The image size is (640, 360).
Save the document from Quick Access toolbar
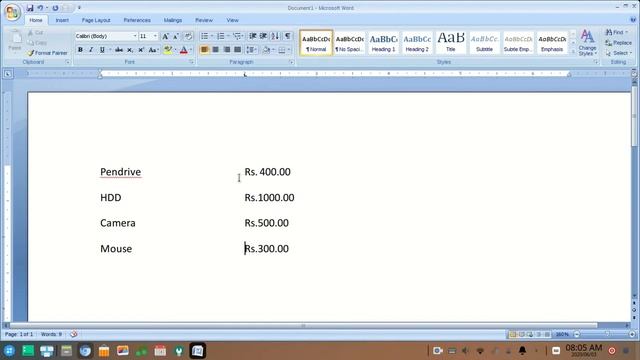(x=30, y=8)
